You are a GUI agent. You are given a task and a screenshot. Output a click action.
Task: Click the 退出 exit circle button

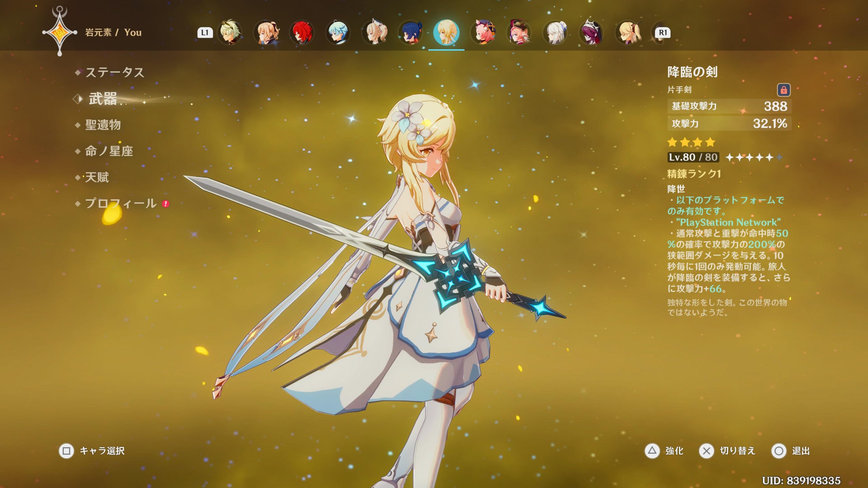click(x=779, y=451)
